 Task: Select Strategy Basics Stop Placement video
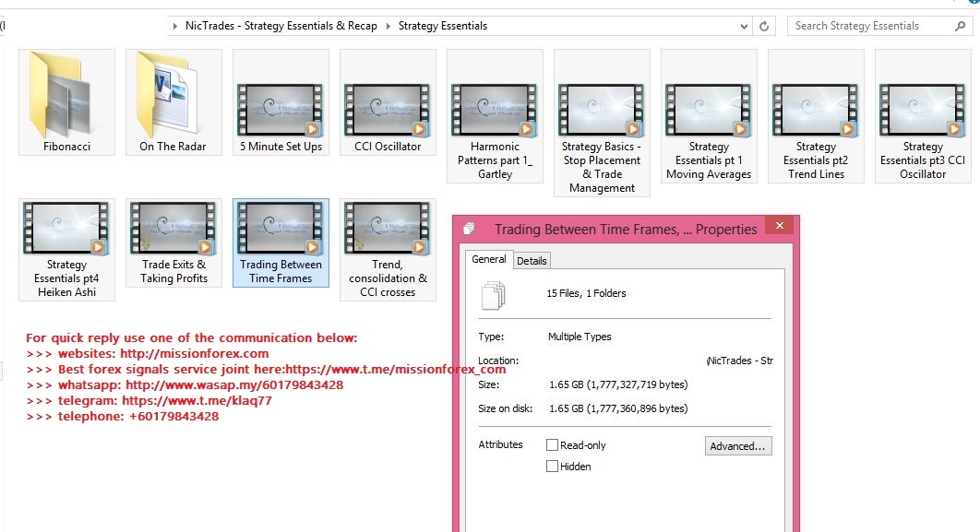[602, 123]
